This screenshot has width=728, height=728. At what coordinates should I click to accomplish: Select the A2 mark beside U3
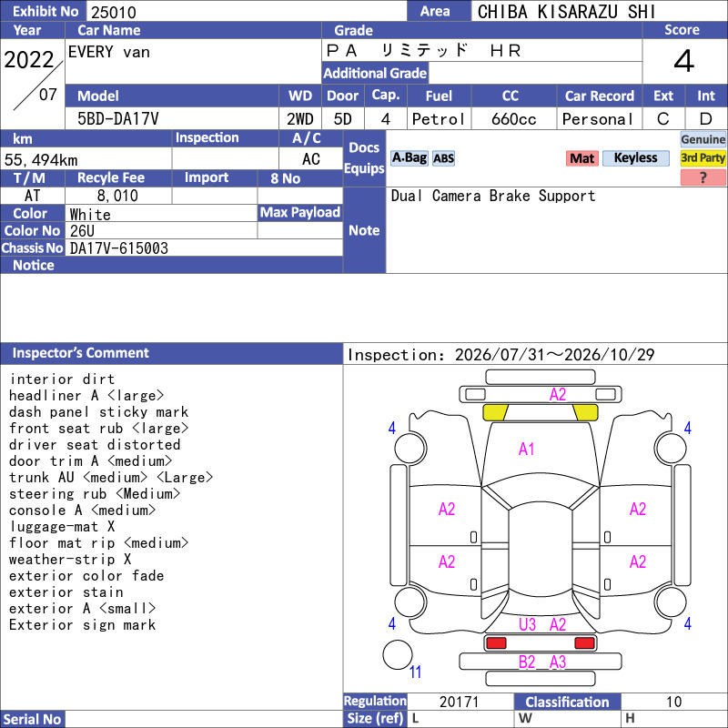pyautogui.click(x=558, y=624)
